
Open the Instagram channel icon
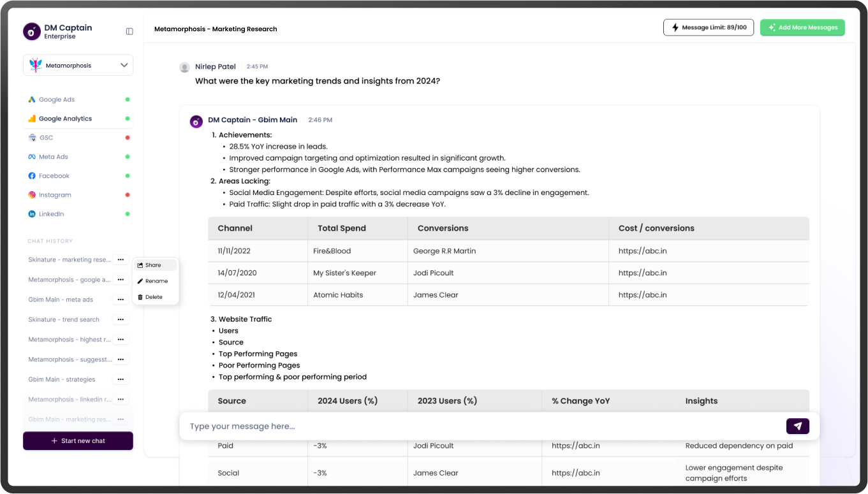click(x=32, y=195)
